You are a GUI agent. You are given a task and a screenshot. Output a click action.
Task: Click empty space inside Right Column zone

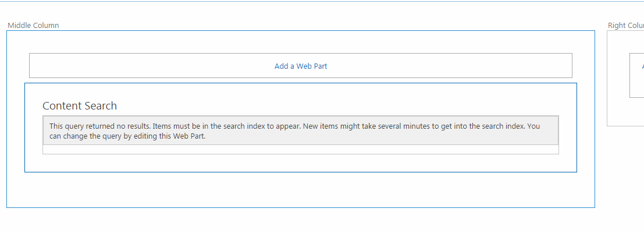pos(625,112)
